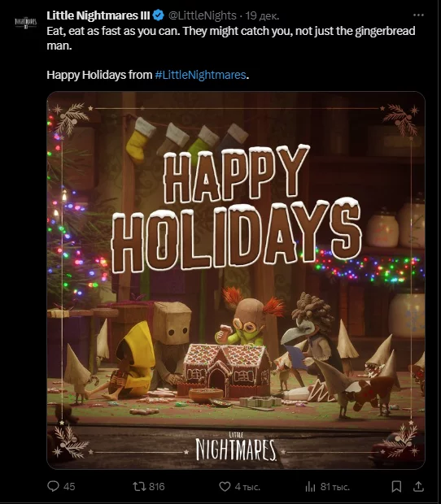
Task: Open the three-dot more options menu
Action: [x=418, y=15]
